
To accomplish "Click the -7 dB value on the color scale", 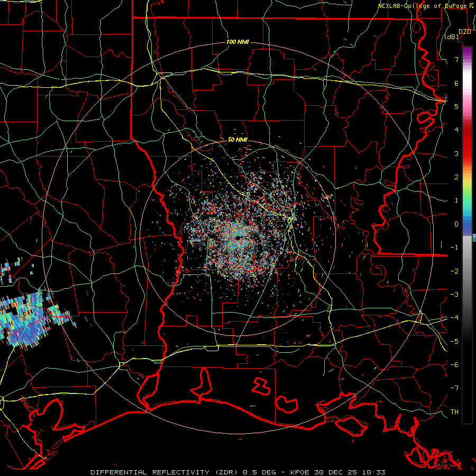I will click(x=454, y=388).
